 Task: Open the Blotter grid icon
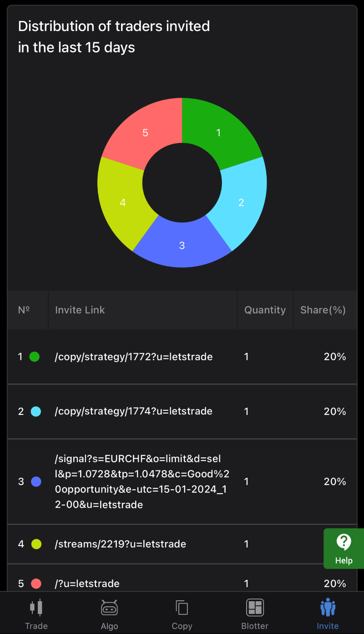(x=255, y=608)
